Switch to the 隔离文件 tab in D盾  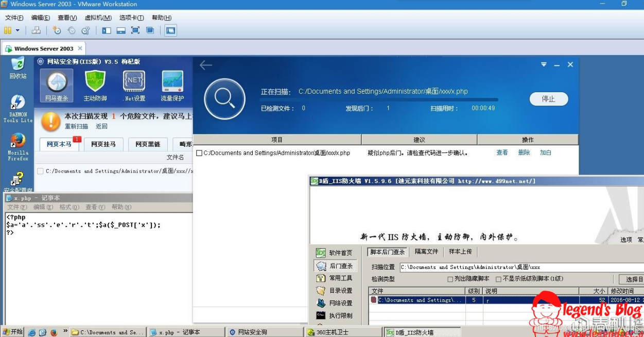pos(427,251)
